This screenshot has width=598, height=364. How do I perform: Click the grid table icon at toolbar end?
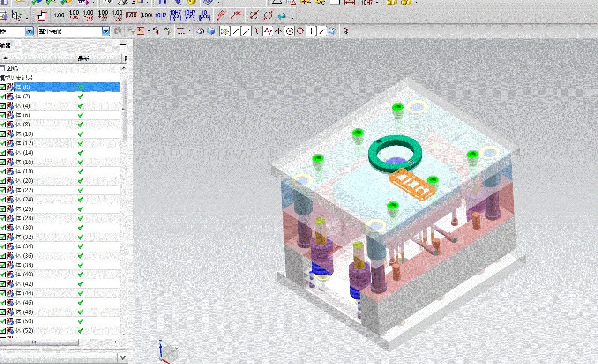[x=346, y=31]
